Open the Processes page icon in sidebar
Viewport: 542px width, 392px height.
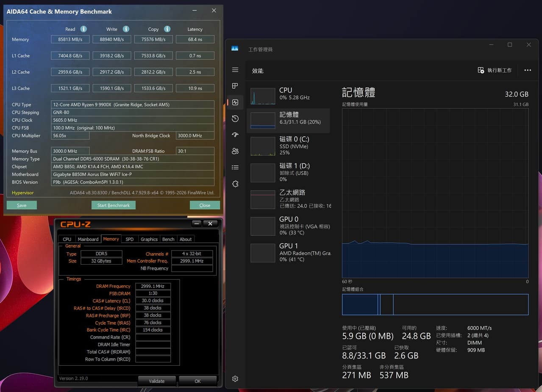[235, 86]
